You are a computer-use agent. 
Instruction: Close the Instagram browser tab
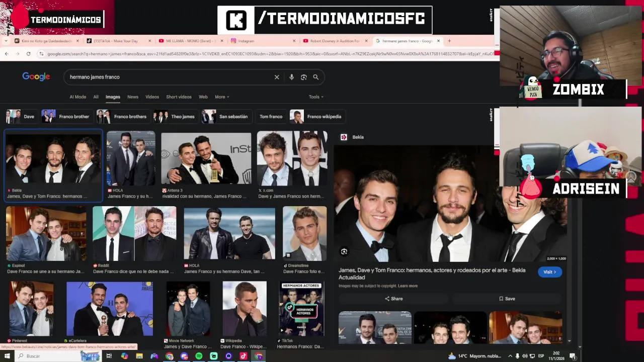[294, 41]
